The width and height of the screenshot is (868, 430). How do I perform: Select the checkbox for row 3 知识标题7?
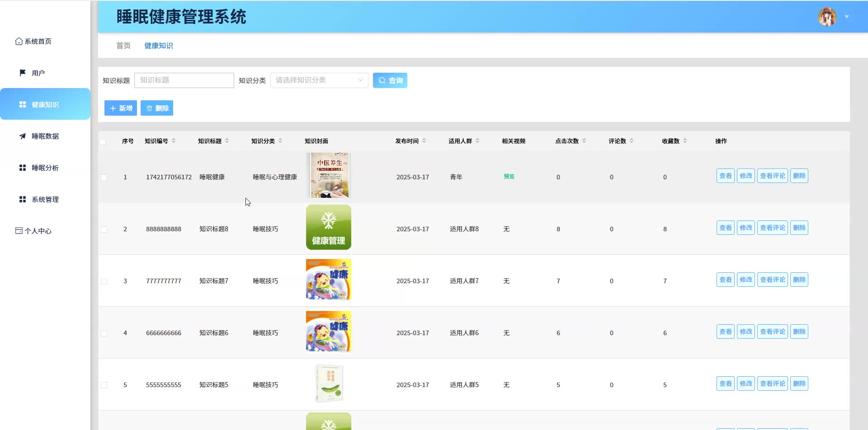click(104, 281)
